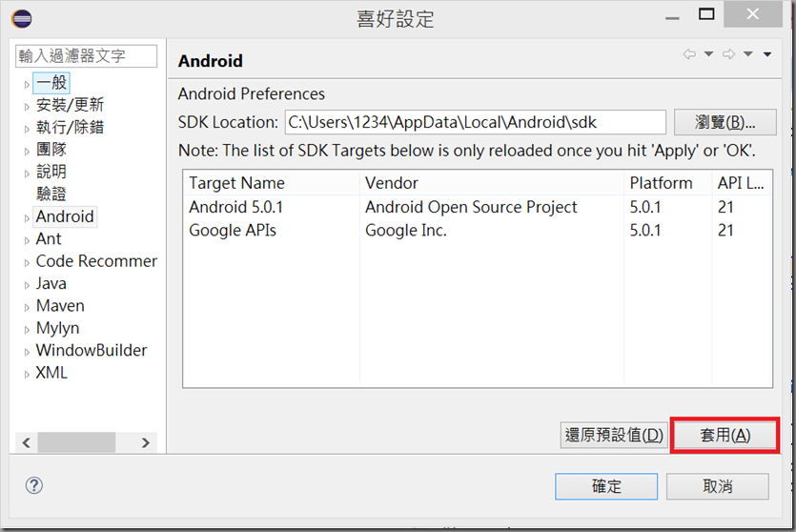
Task: Select the XML preferences item
Action: point(51,373)
